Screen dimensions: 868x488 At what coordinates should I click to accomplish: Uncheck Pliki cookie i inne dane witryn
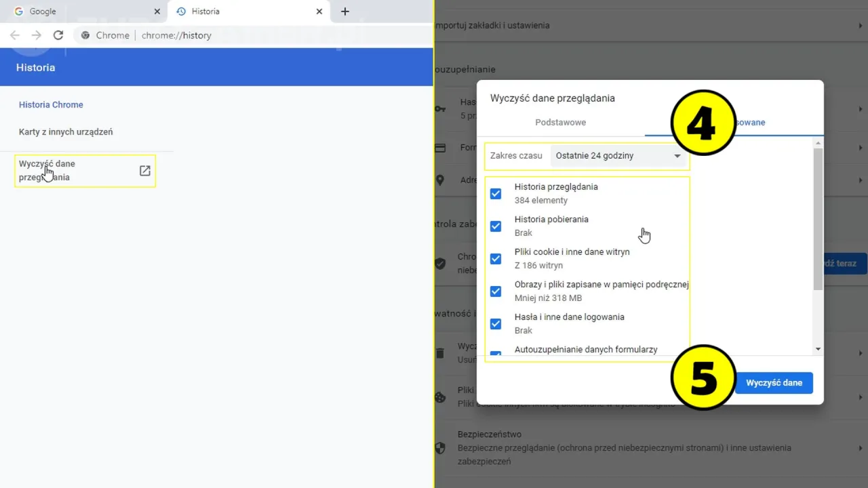(496, 258)
